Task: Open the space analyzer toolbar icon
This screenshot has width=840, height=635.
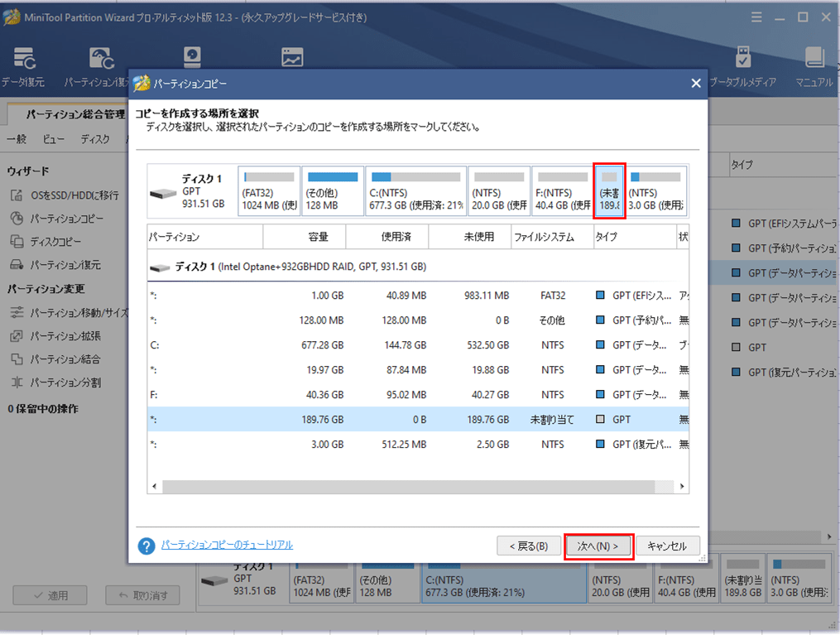Action: 292,57
